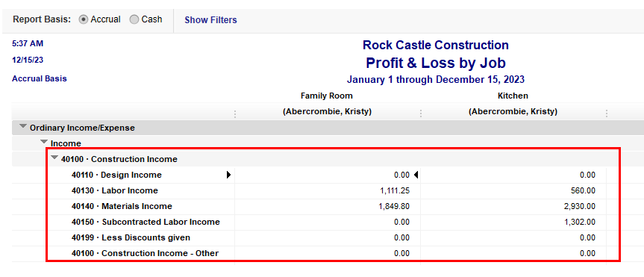Screen dimensions: 644x277
Task: Collapse the 40100 Construction Income group
Action: 54,158
